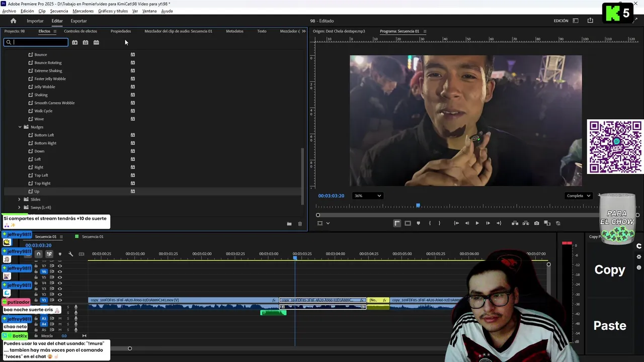Viewport: 644px width, 362px height.
Task: Add marker in Program monitor
Action: pyautogui.click(x=418, y=223)
